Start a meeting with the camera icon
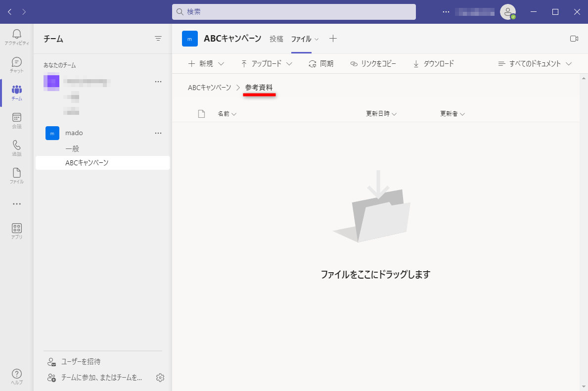The height and width of the screenshot is (391, 588). [x=574, y=38]
